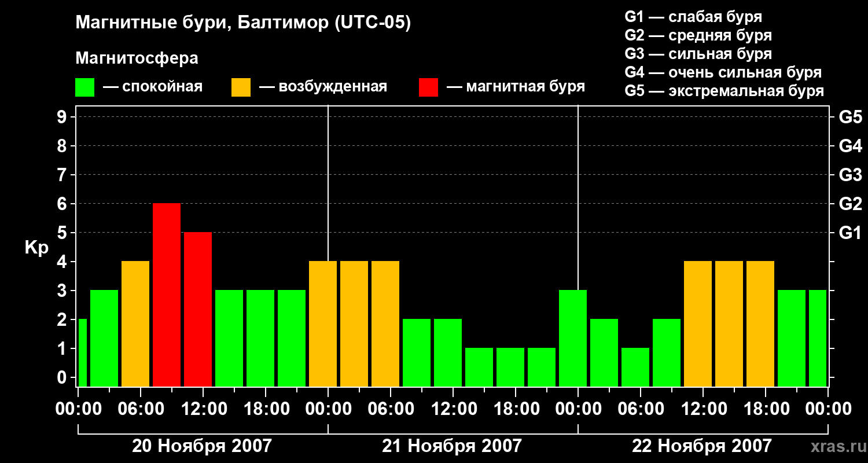
Task: Click the 'G3 — сильная буря' legend line
Action: point(698,54)
